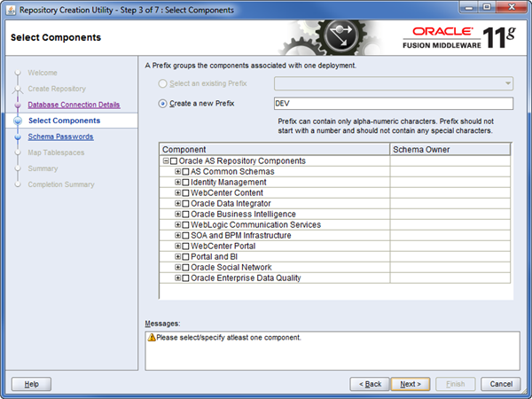Open the existing Prefix dropdown
The width and height of the screenshot is (532, 399).
click(x=394, y=83)
